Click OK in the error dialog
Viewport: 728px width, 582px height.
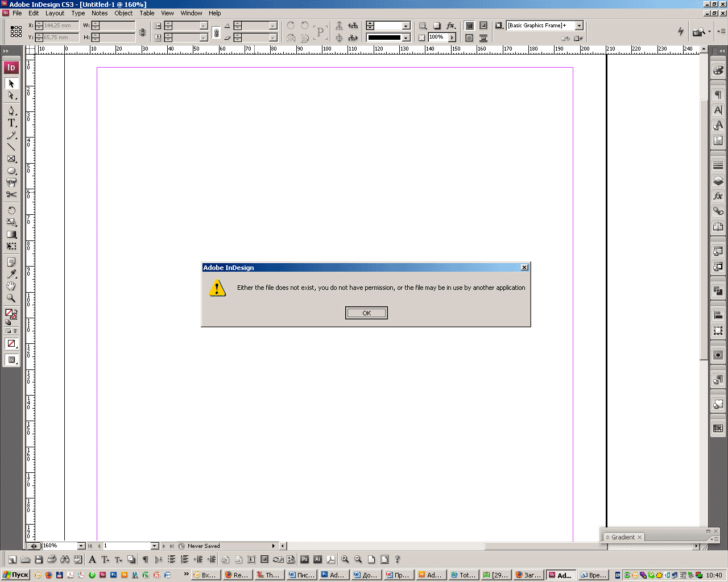366,313
